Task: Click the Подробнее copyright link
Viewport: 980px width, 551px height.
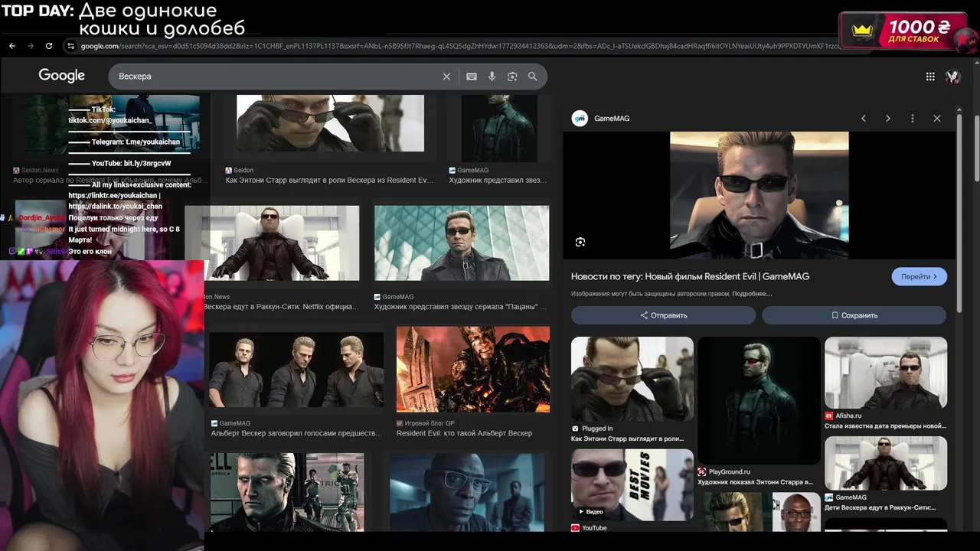Action: pos(752,294)
